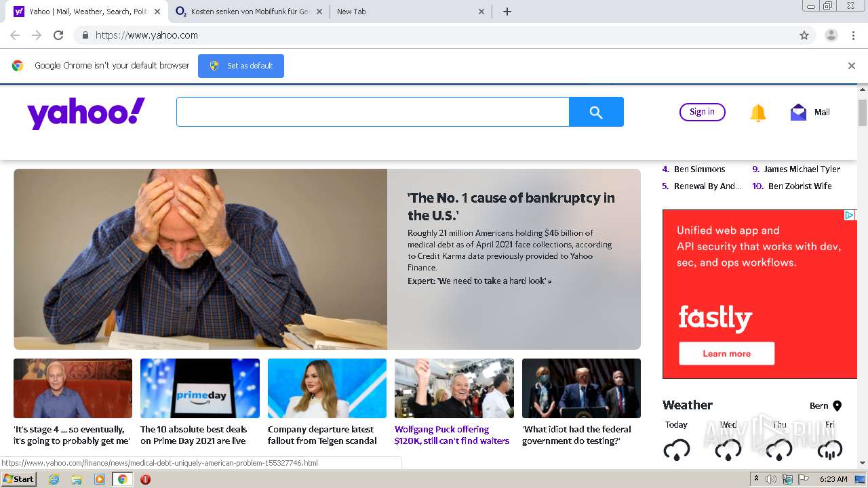Click the page vertical scrollbar thumb
Viewport: 868px width, 488px height.
tap(863, 113)
